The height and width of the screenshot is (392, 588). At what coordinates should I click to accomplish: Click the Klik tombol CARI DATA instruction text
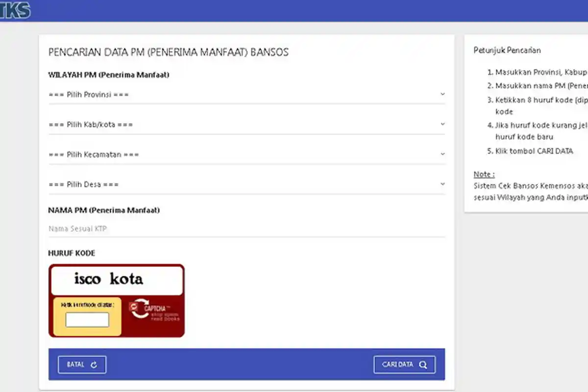click(x=530, y=151)
